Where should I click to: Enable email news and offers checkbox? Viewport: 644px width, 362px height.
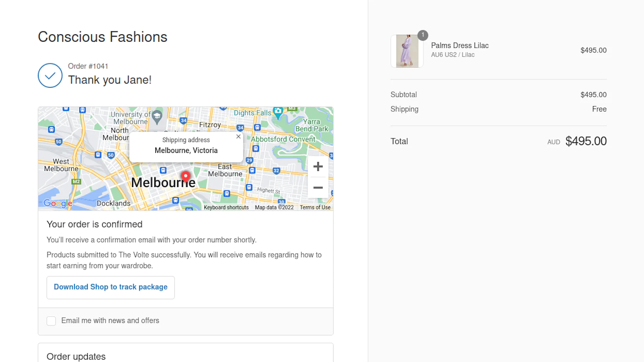52,321
